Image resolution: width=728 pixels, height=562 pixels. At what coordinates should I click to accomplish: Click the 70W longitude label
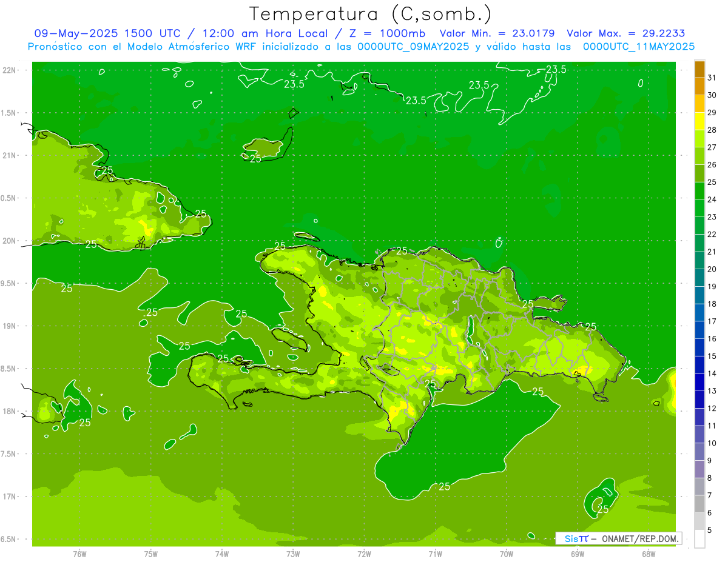point(507,554)
